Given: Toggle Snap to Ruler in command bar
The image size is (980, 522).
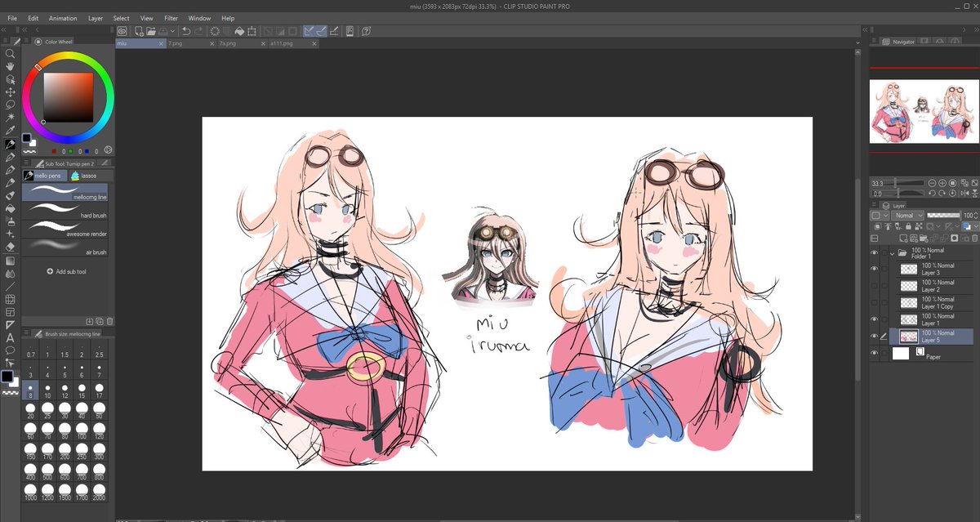Looking at the screenshot, I should (x=310, y=31).
